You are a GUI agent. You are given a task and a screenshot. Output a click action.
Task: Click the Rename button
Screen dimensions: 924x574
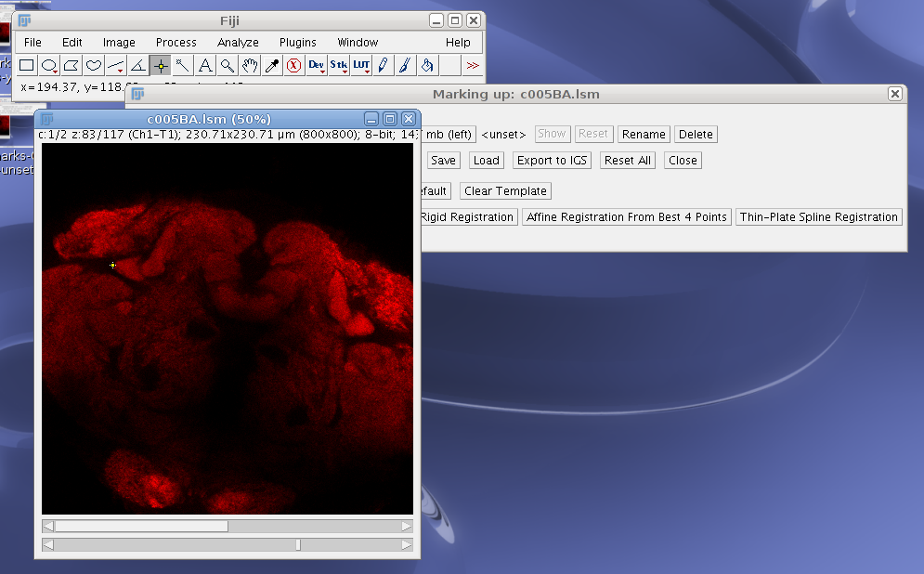(x=644, y=135)
